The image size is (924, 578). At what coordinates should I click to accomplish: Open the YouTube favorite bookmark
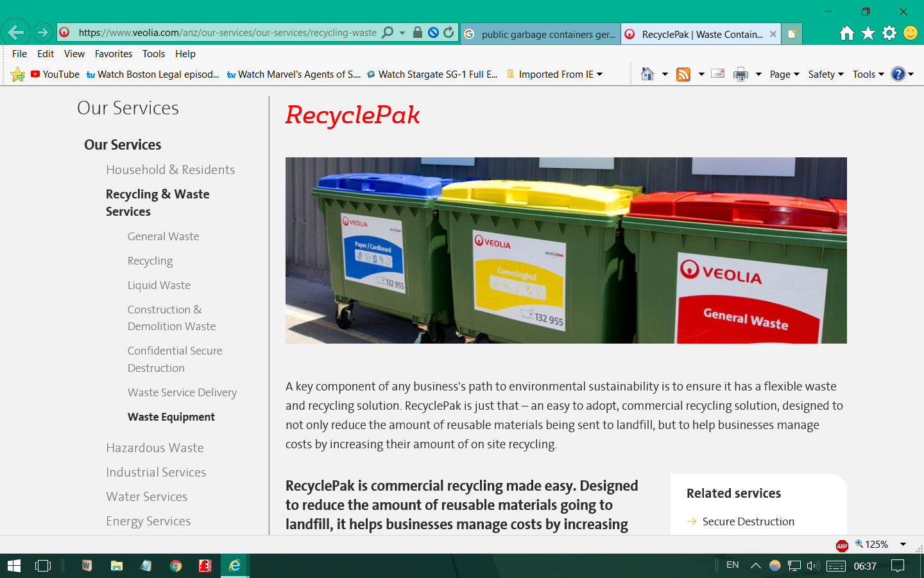[55, 74]
